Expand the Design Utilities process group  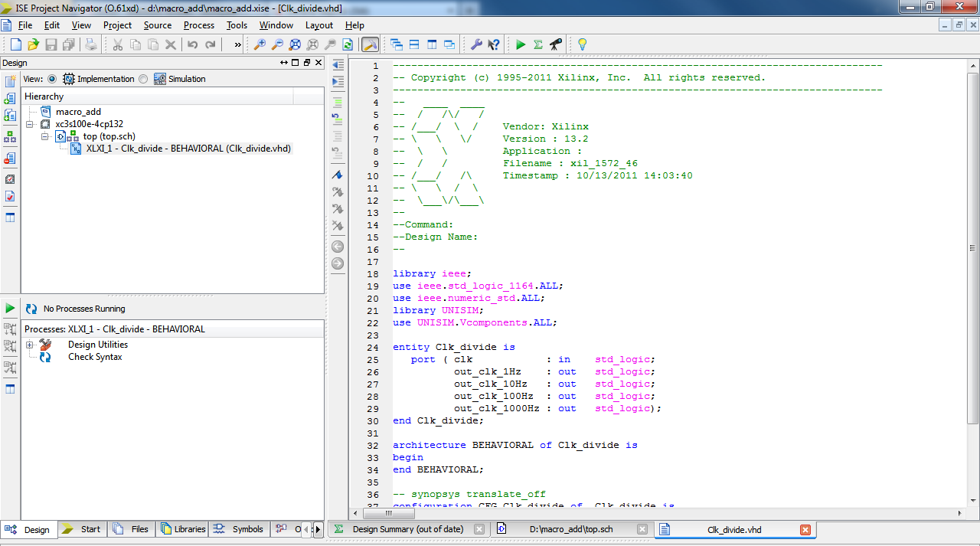[x=31, y=345]
